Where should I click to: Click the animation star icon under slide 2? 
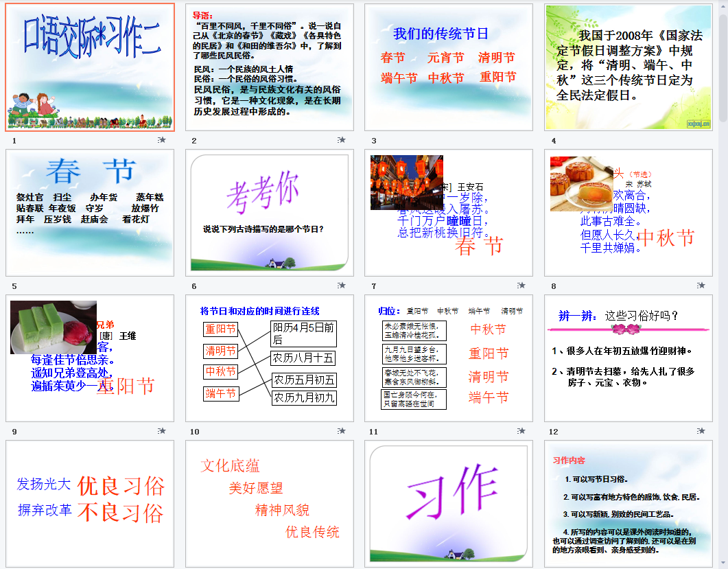coord(341,140)
